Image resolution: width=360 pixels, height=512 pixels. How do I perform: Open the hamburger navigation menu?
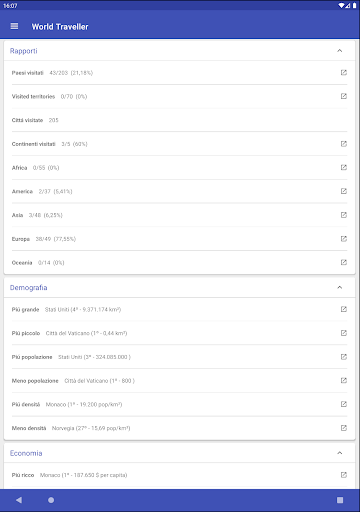tap(14, 26)
